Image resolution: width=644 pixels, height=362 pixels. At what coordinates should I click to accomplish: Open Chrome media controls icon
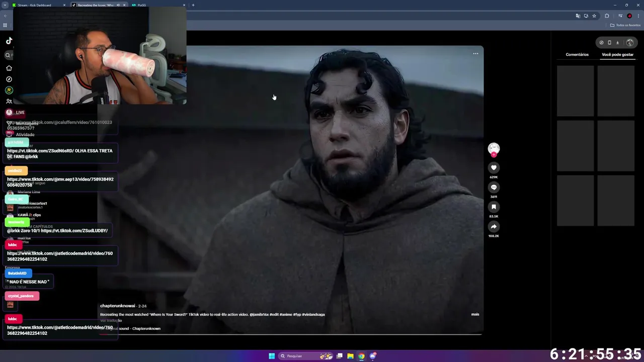click(x=620, y=16)
